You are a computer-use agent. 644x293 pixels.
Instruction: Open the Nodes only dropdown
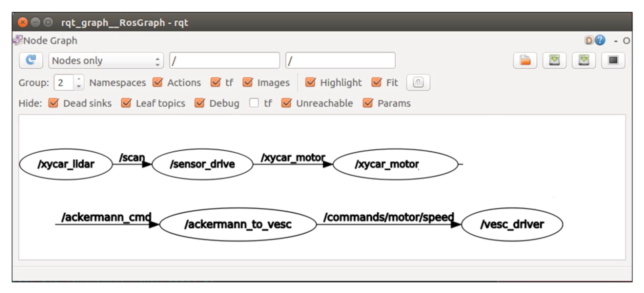click(106, 60)
